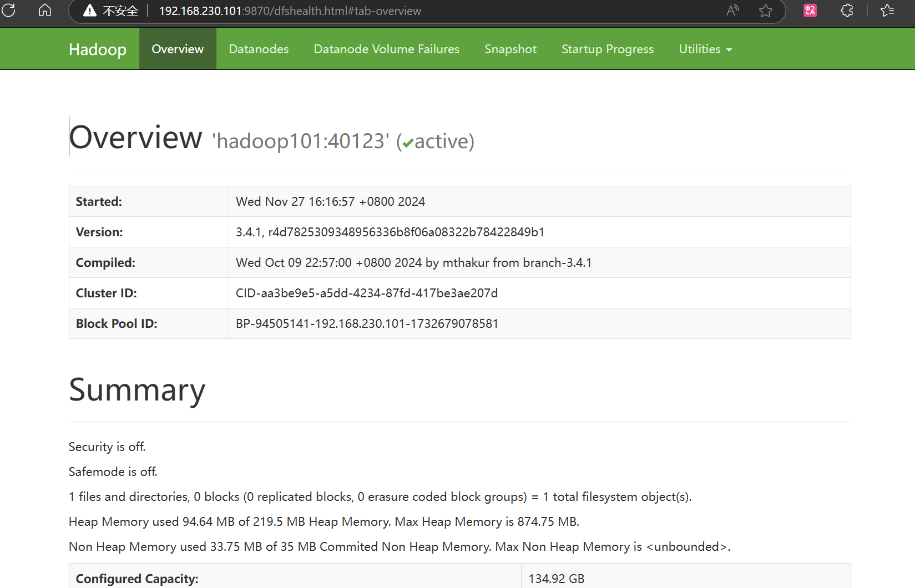The height and width of the screenshot is (588, 915).
Task: Click the not-secure warning triangle icon
Action: click(90, 11)
